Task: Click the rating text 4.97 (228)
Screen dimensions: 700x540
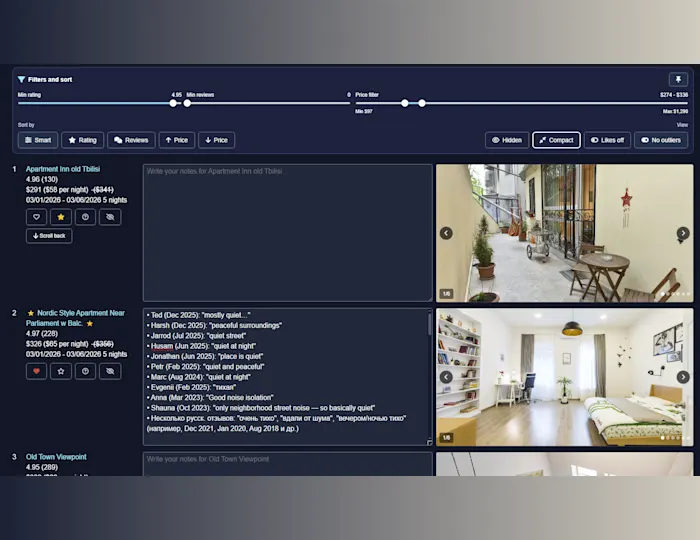Action: [x=42, y=333]
